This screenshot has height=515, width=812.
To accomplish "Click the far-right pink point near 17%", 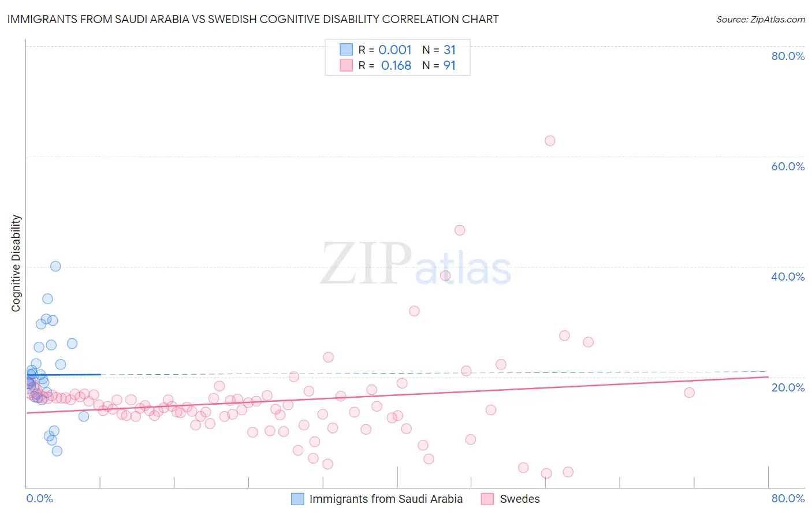I will 689,393.
